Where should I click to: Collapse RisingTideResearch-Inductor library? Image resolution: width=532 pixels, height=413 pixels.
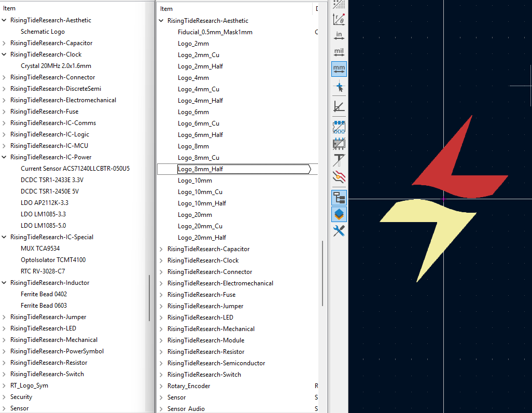(4, 283)
